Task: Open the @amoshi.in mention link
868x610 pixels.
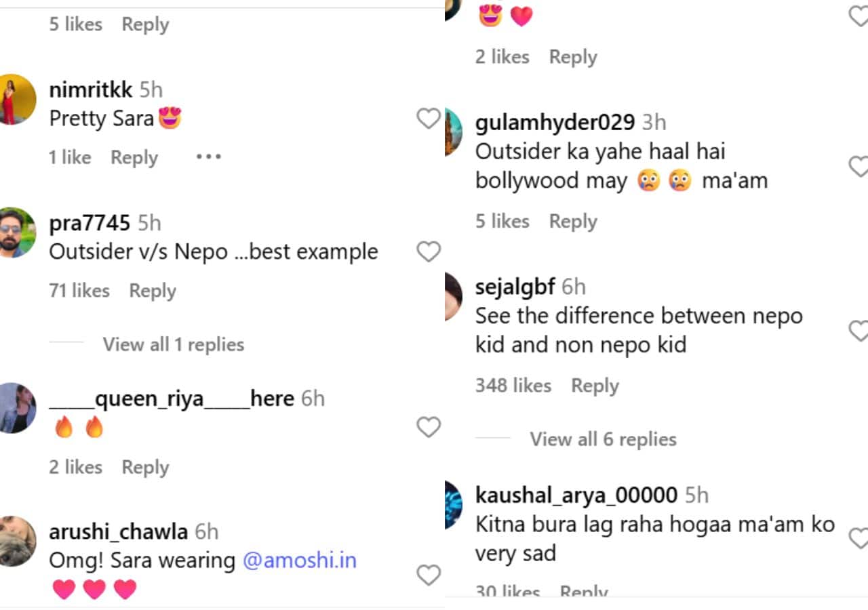Action: [299, 561]
